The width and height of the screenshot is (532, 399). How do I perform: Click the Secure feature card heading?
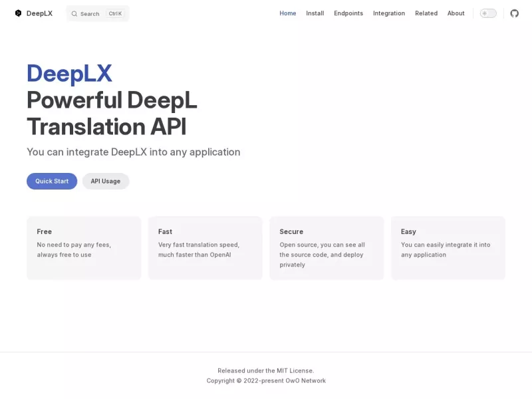point(291,231)
